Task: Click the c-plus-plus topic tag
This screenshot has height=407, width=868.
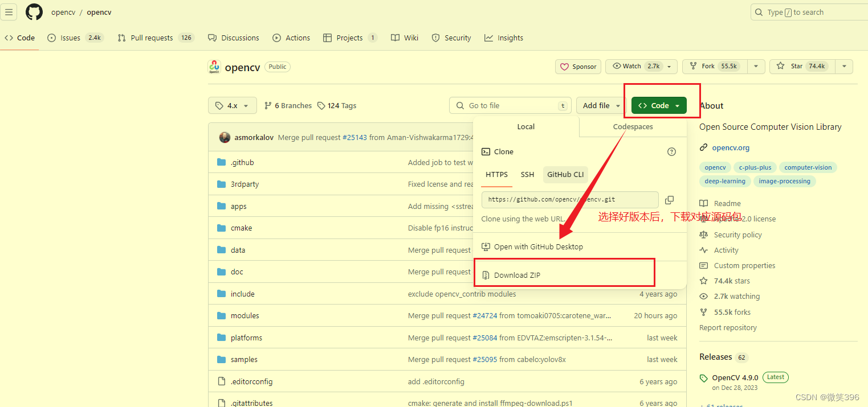Action: [755, 167]
